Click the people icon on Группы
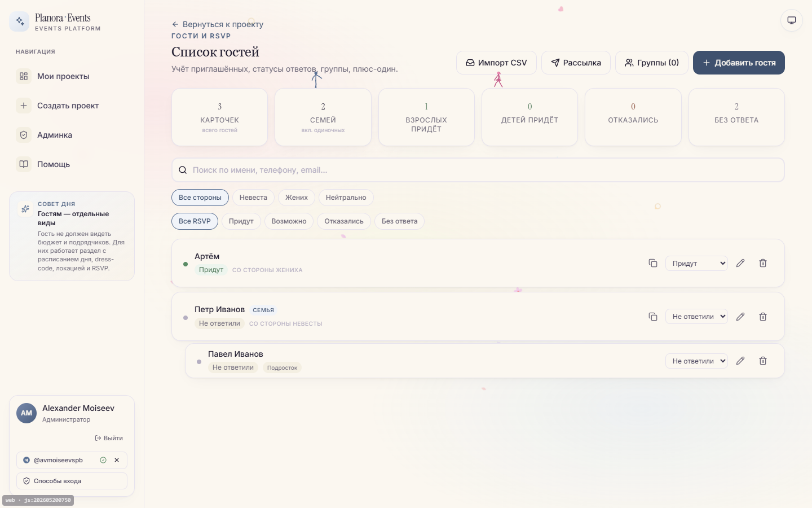Screen dimensions: 812x508 [x=629, y=63]
